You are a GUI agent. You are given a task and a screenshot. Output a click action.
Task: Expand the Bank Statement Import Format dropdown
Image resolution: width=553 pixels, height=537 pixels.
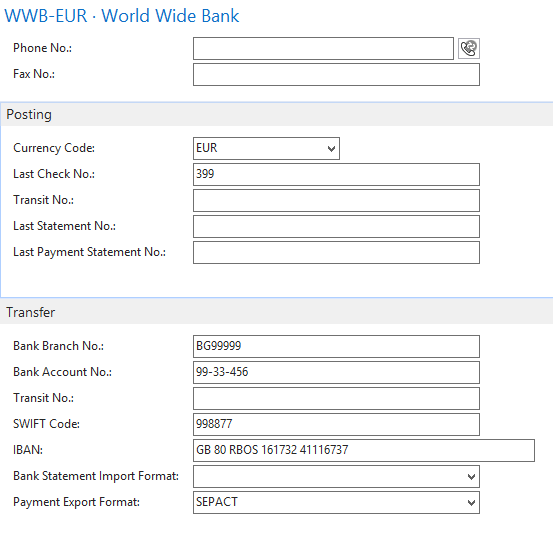tap(471, 477)
